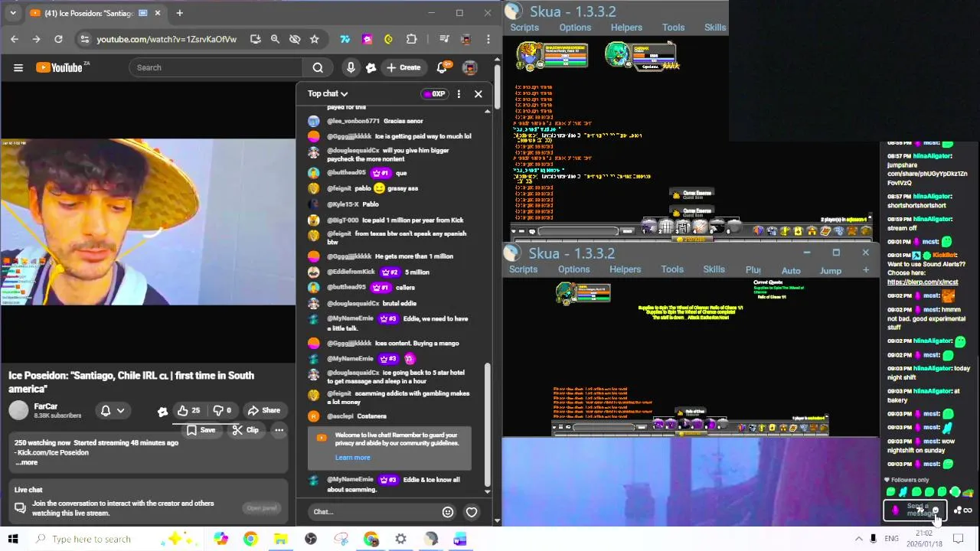The height and width of the screenshot is (551, 980).
Task: Open Jump menu in front Skua window
Action: (x=831, y=271)
